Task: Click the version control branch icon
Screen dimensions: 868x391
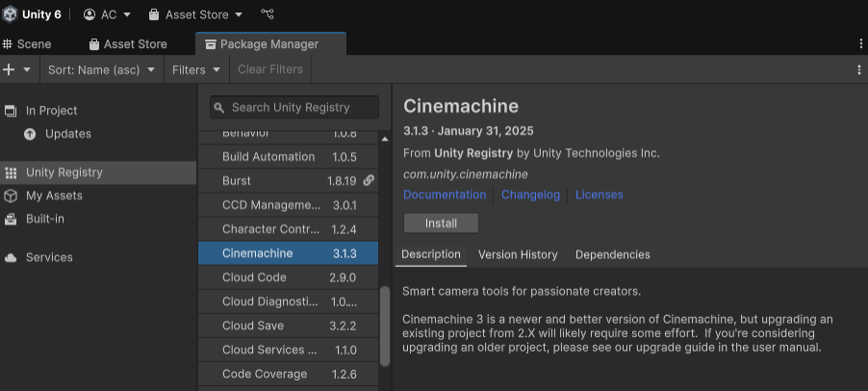Action: pyautogui.click(x=268, y=14)
